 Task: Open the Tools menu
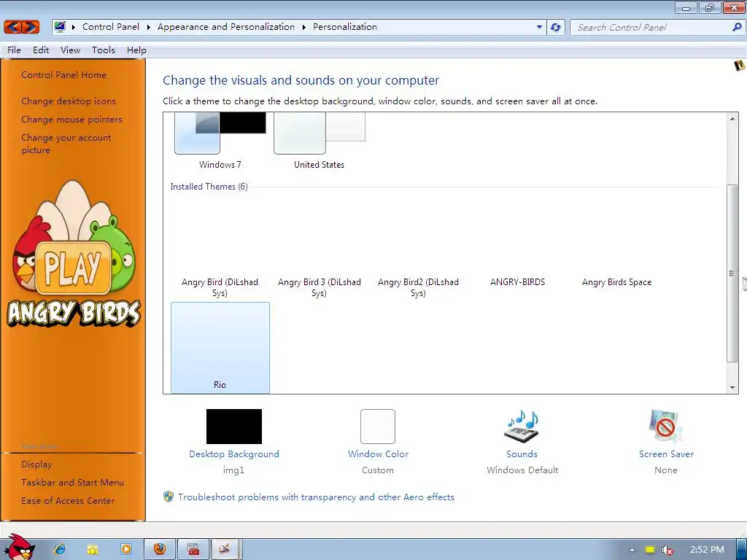(104, 50)
